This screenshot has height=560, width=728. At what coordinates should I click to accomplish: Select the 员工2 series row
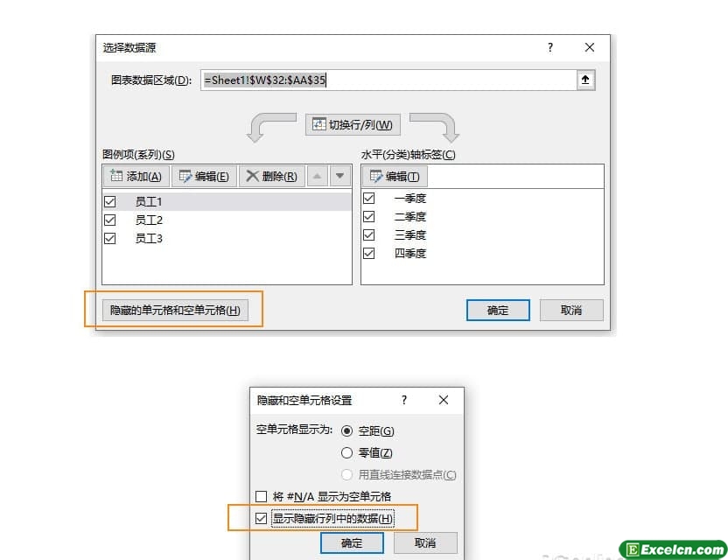point(227,220)
